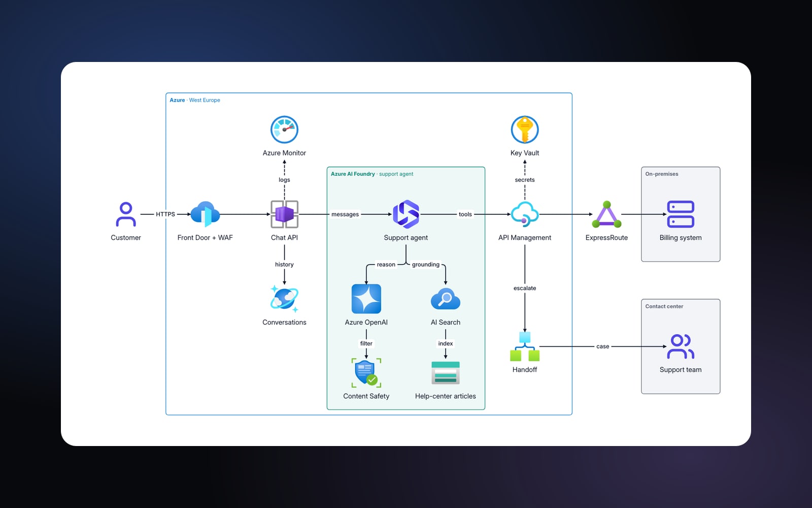Select the 'secrets' connector label

click(525, 180)
